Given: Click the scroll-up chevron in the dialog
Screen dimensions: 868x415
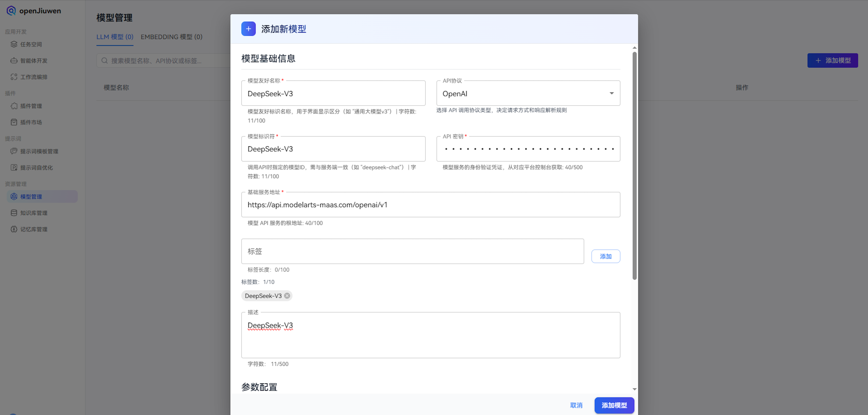Looking at the screenshot, I should 635,47.
